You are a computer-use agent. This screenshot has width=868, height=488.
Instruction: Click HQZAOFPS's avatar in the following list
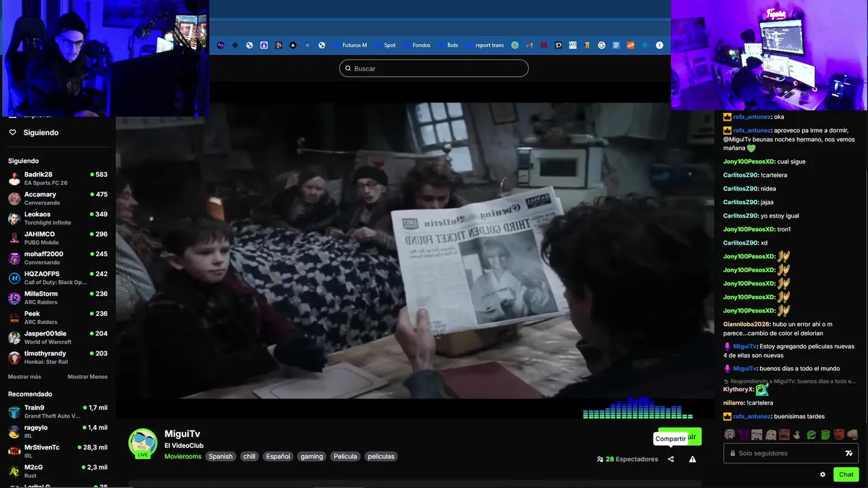tap(14, 278)
